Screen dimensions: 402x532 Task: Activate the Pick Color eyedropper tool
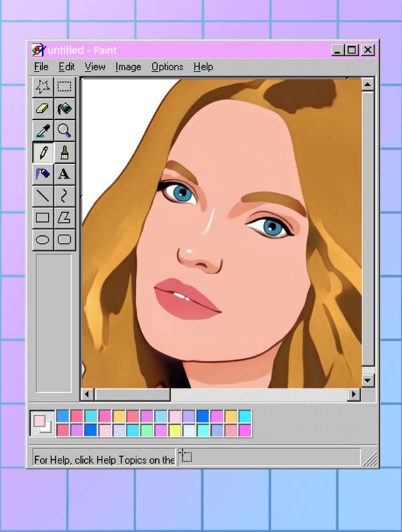[x=43, y=130]
